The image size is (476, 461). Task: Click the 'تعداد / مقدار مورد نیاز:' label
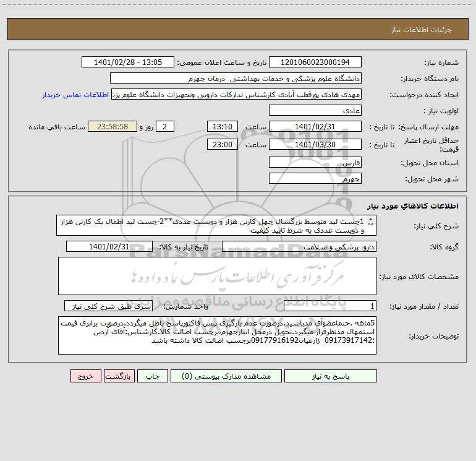coord(424,307)
